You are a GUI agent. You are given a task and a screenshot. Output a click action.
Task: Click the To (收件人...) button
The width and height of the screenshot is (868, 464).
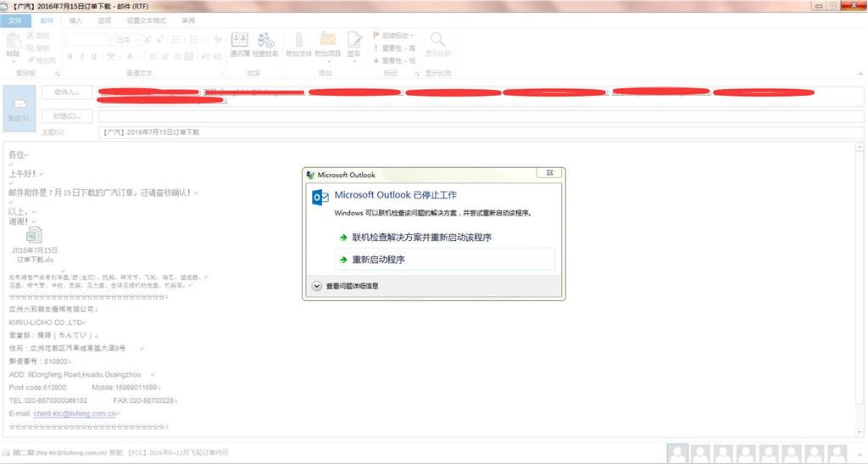[x=67, y=92]
